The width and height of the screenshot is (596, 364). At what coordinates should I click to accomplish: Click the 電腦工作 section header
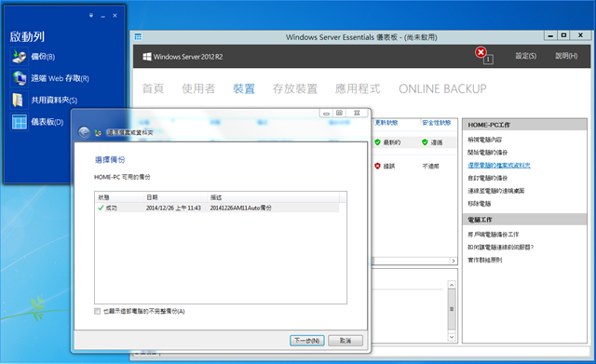[524, 219]
